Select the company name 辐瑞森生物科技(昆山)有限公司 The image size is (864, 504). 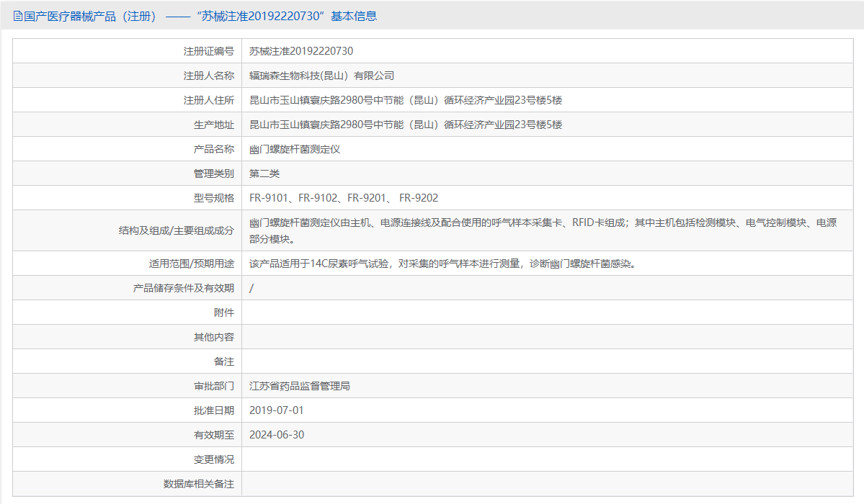pos(320,75)
